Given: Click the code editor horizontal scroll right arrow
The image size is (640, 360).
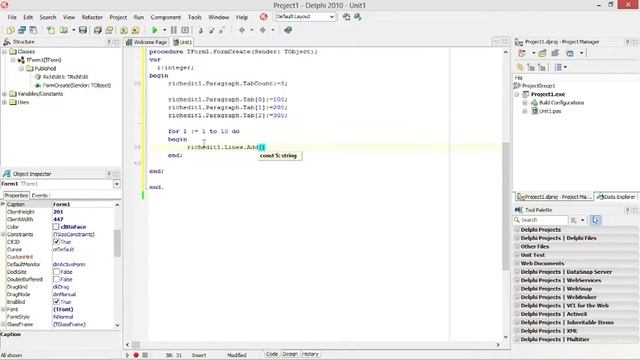Looking at the screenshot, I should (498, 344).
